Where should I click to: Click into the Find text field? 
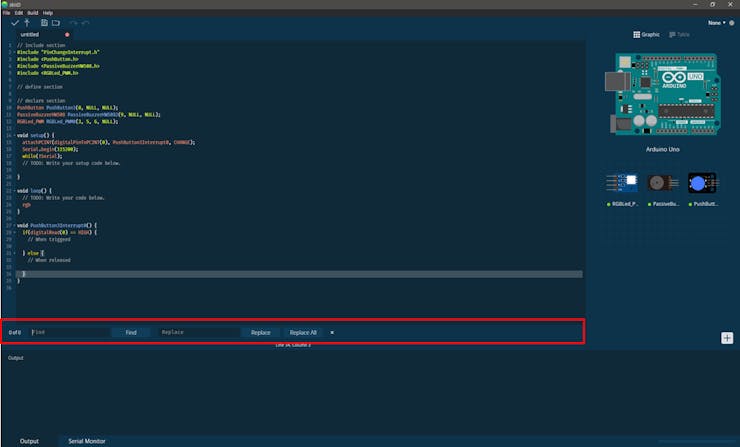coord(69,332)
